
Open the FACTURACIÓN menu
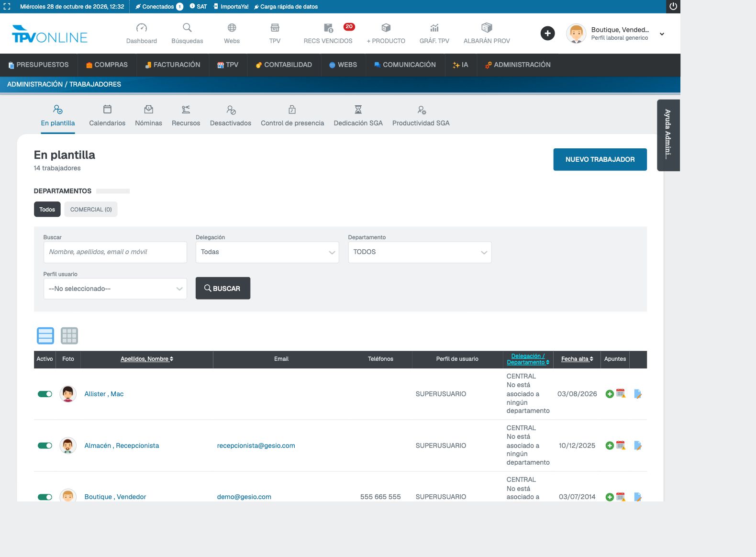pos(173,65)
